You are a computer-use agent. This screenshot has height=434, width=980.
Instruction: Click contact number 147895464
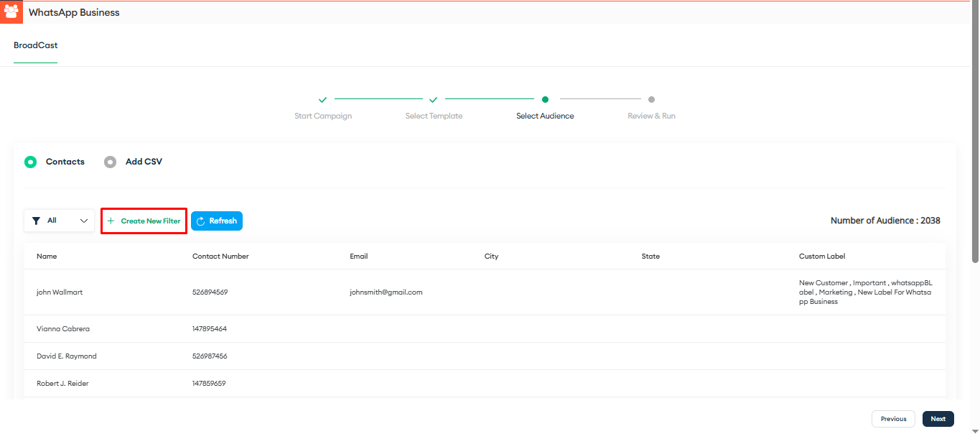pyautogui.click(x=210, y=329)
